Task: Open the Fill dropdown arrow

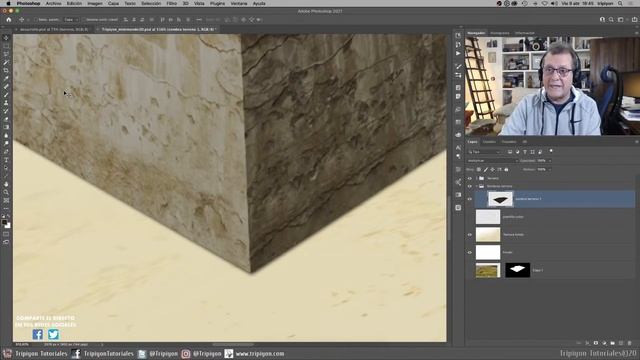Action: point(550,169)
